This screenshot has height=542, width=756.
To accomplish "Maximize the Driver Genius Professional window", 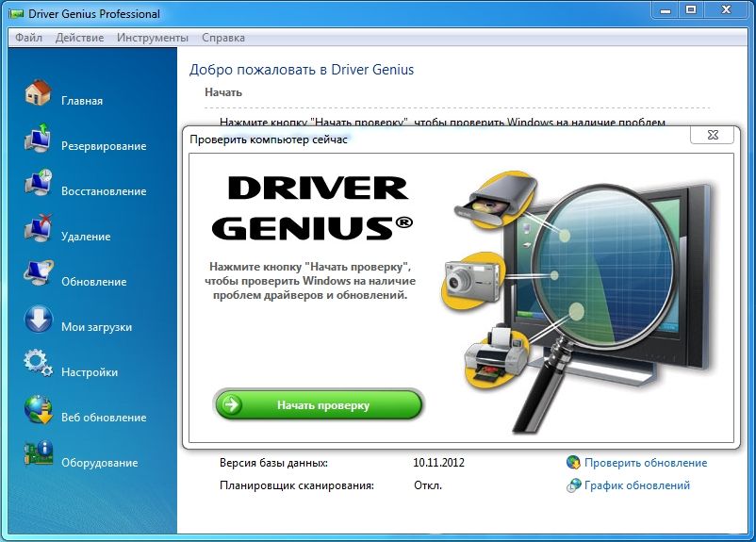I will tap(691, 9).
